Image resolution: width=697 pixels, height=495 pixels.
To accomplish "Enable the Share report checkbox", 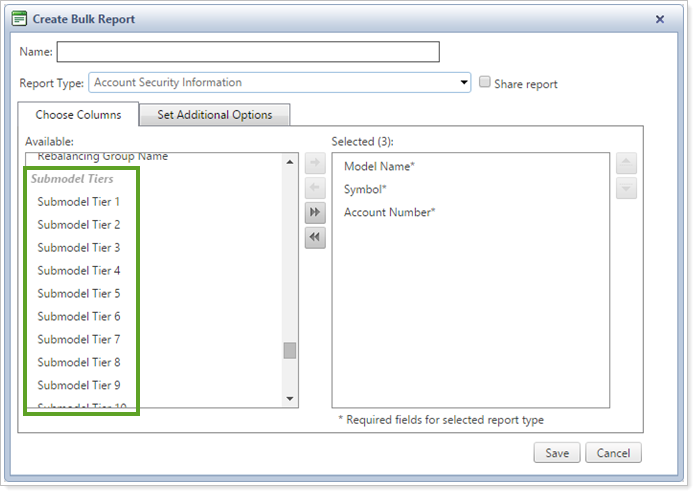I will (485, 83).
